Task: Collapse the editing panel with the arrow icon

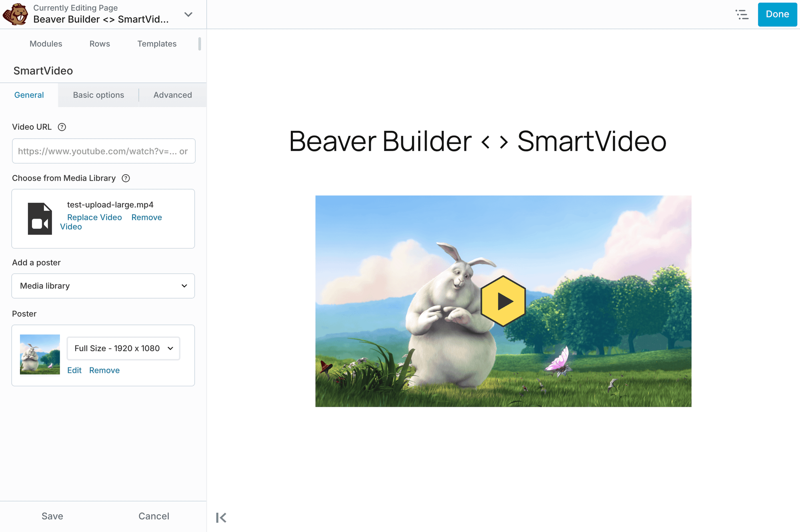Action: point(220,517)
